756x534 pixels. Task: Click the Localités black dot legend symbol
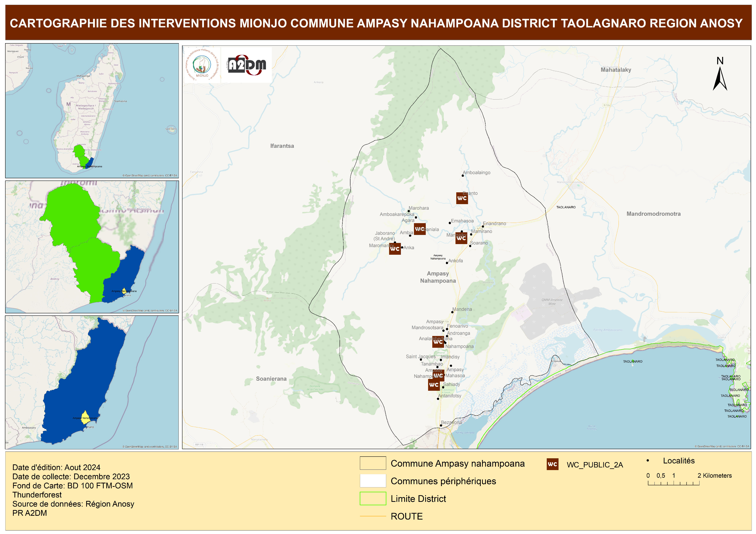[x=648, y=461]
